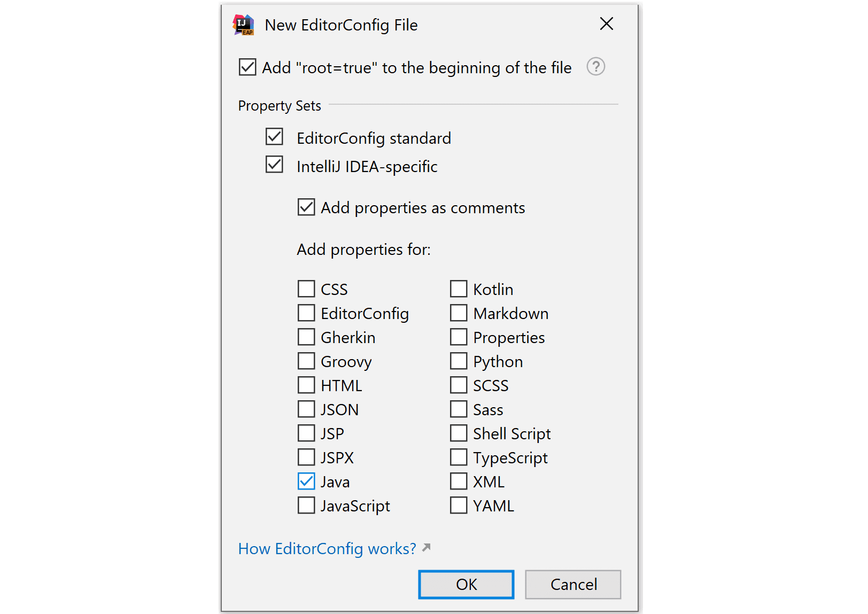Enable properties for Kotlin
The height and width of the screenshot is (614, 868).
click(x=459, y=289)
